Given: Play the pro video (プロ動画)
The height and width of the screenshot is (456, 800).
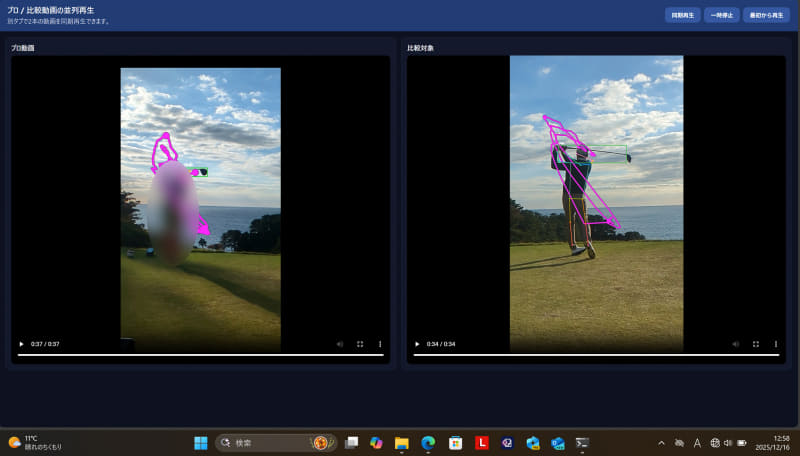Looking at the screenshot, I should pos(21,344).
